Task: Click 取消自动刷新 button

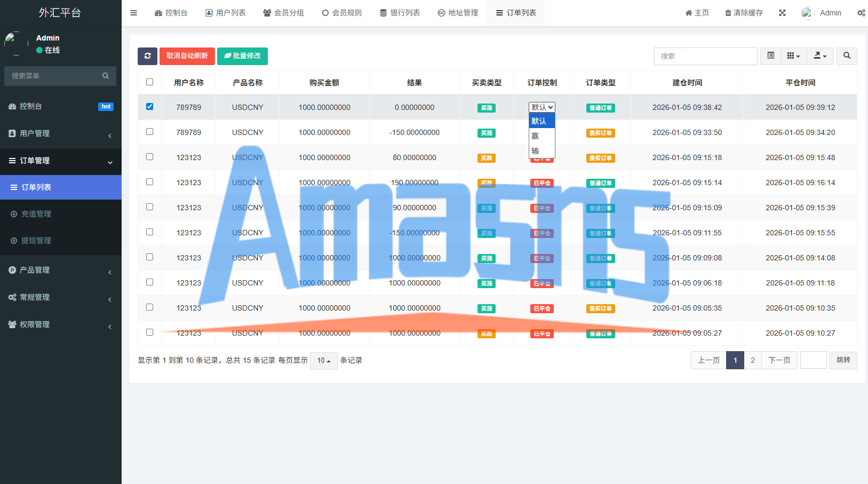Action: tap(187, 56)
